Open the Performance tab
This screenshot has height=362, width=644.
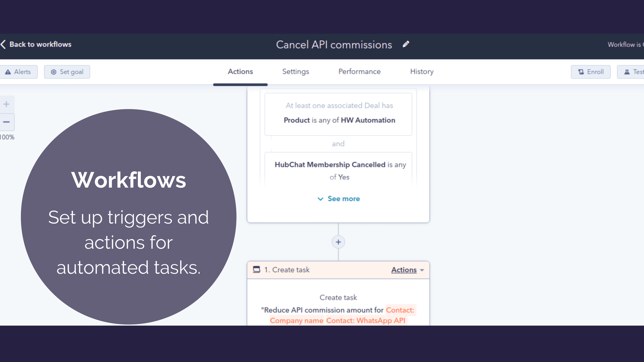[x=359, y=72]
